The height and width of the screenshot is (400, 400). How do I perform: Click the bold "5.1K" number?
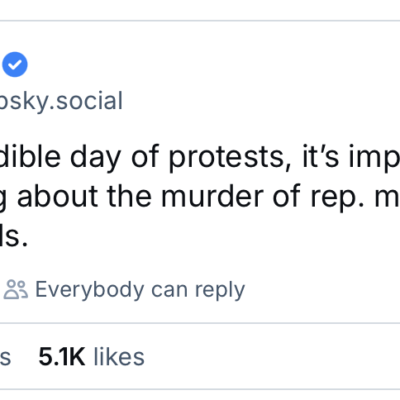[62, 357]
